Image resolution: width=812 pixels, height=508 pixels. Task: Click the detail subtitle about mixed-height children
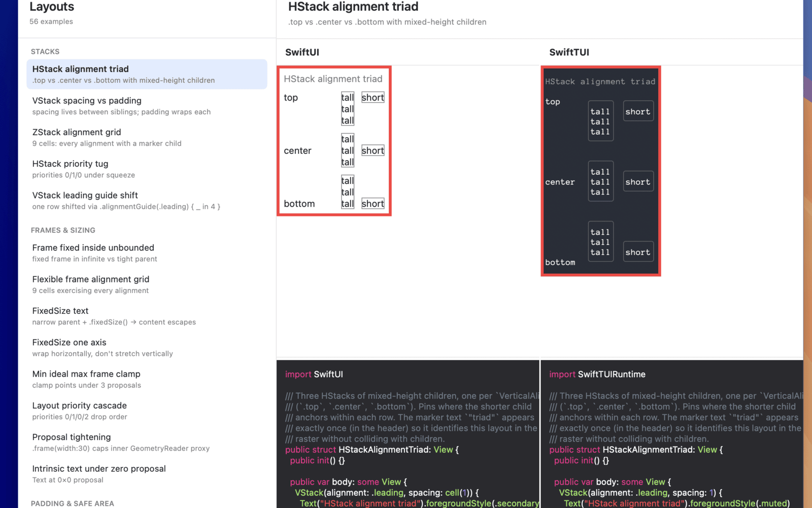(x=387, y=22)
